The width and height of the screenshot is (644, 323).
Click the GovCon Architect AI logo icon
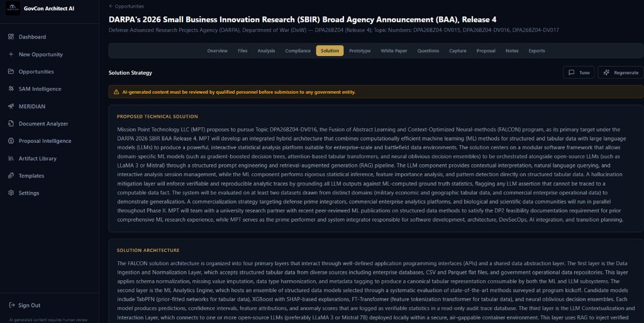coord(13,8)
